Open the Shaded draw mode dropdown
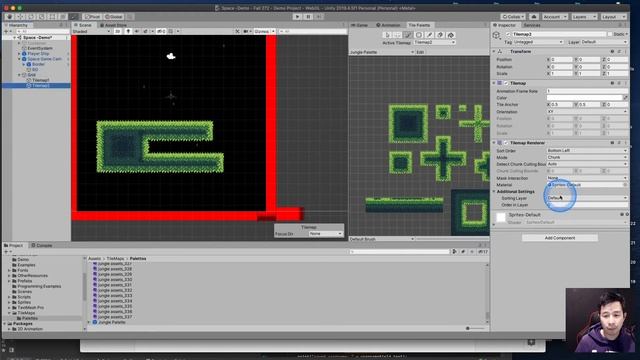The height and width of the screenshot is (360, 640). click(91, 31)
